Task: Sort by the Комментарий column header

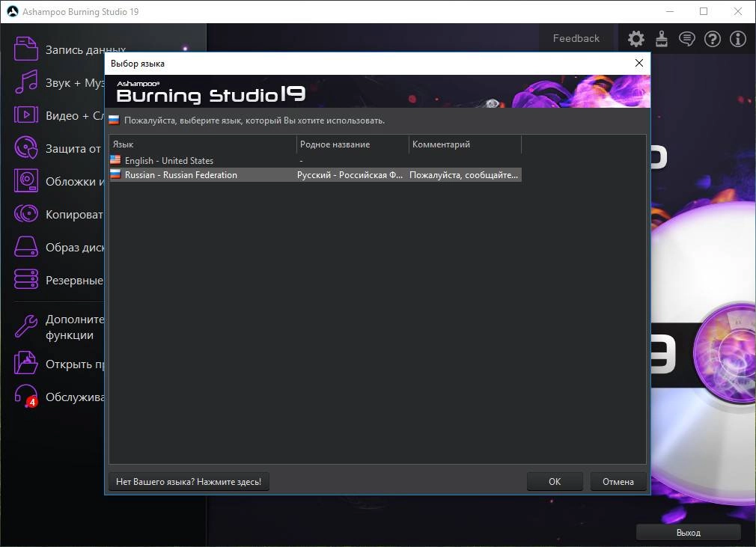Action: click(x=466, y=144)
